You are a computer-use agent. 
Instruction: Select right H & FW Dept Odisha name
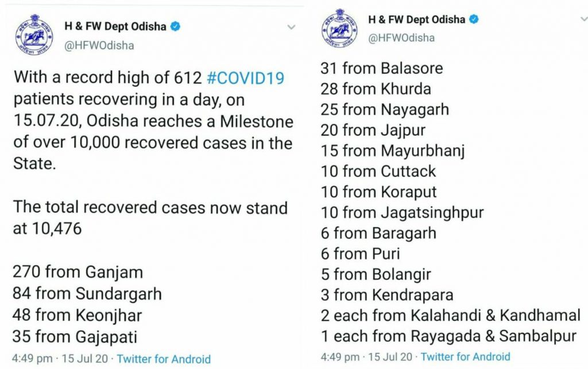[x=417, y=20]
